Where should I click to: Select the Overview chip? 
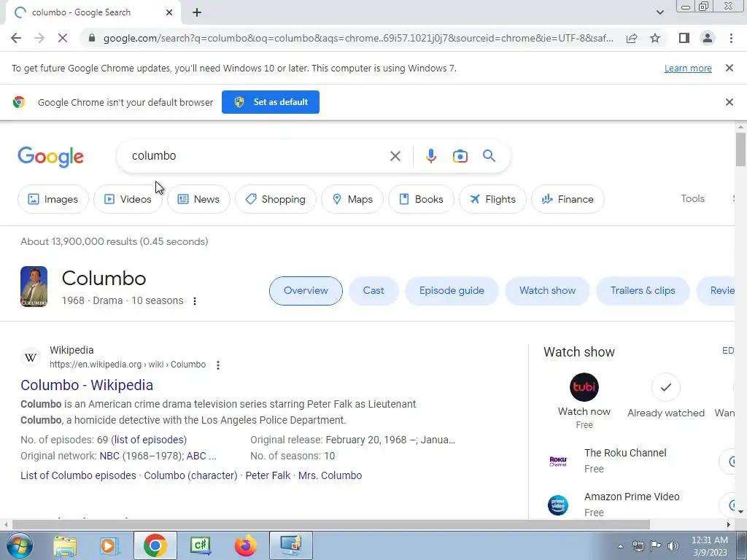(x=306, y=290)
